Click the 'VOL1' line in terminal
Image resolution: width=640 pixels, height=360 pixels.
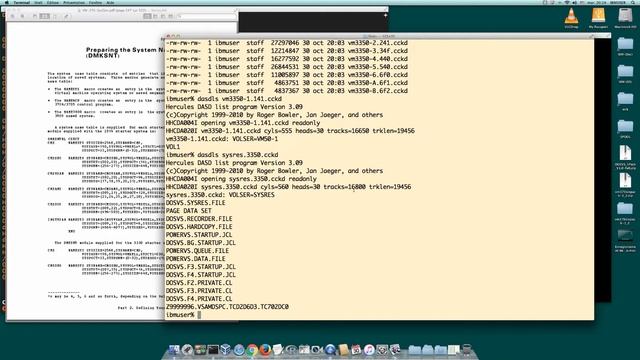(173, 147)
